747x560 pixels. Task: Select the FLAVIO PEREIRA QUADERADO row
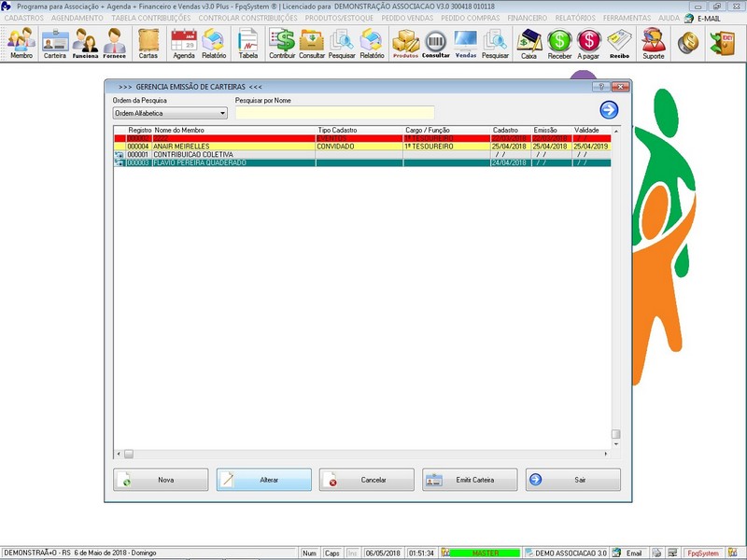coord(362,162)
